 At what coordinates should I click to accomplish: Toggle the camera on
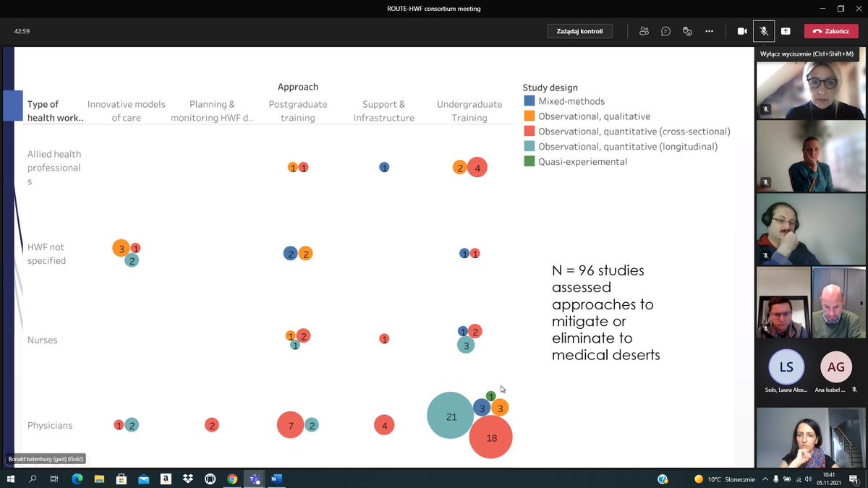coord(741,31)
